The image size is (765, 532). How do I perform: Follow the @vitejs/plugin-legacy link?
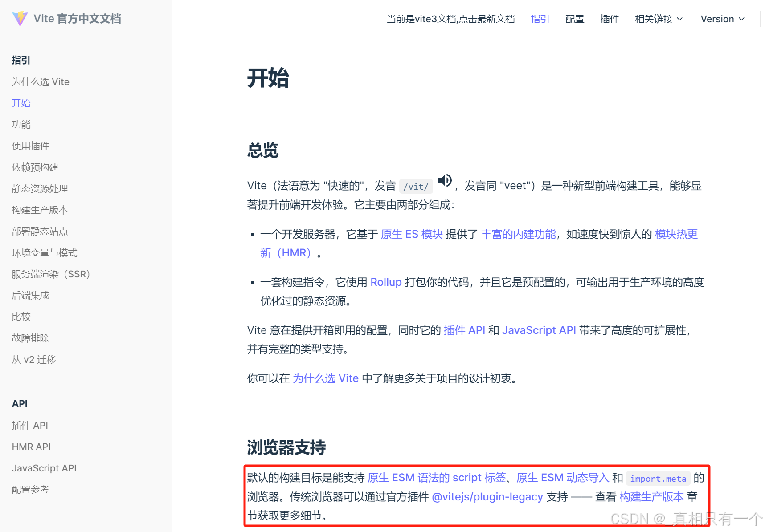pos(487,497)
